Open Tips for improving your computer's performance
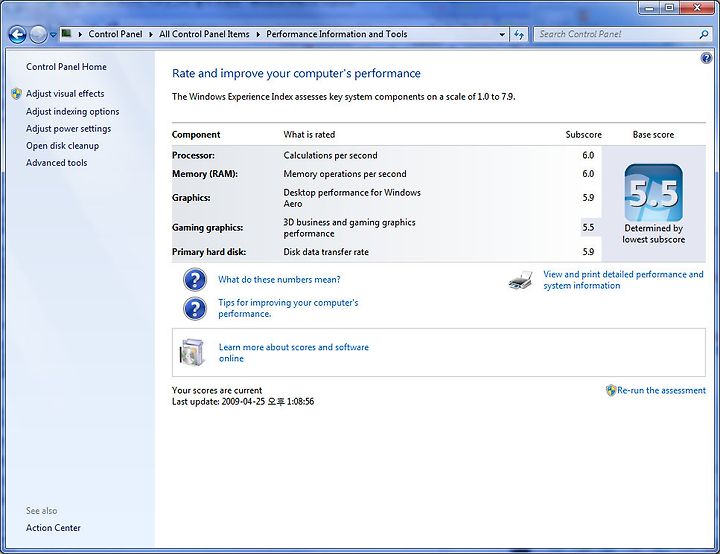 click(288, 308)
